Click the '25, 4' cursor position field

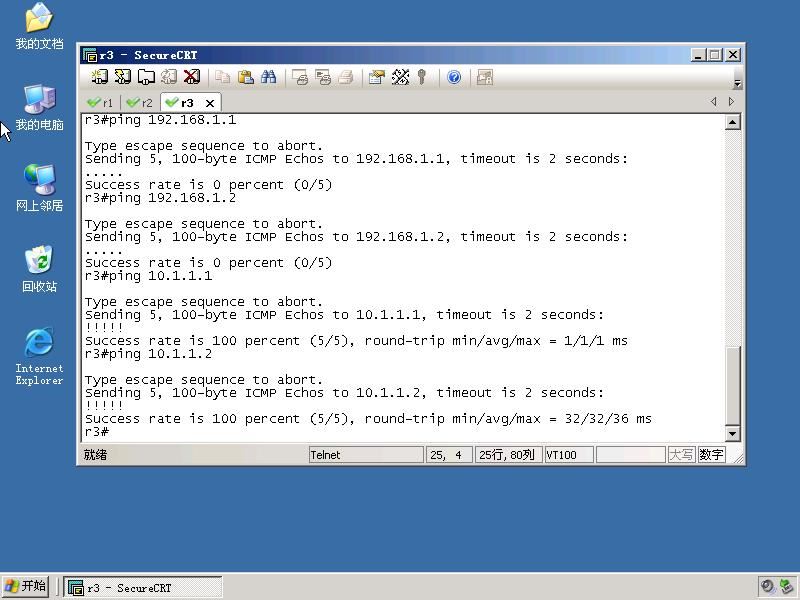pyautogui.click(x=448, y=455)
